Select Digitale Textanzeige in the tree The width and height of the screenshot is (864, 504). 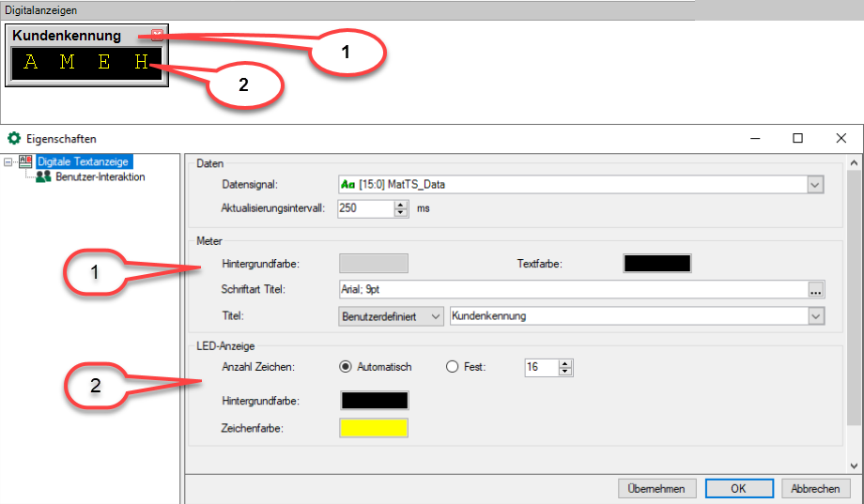83,161
